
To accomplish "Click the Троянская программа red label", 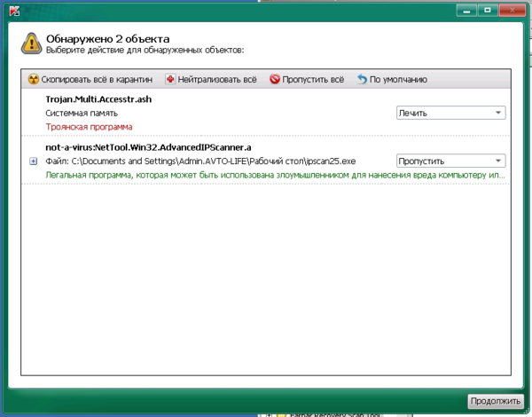I will 89,127.
